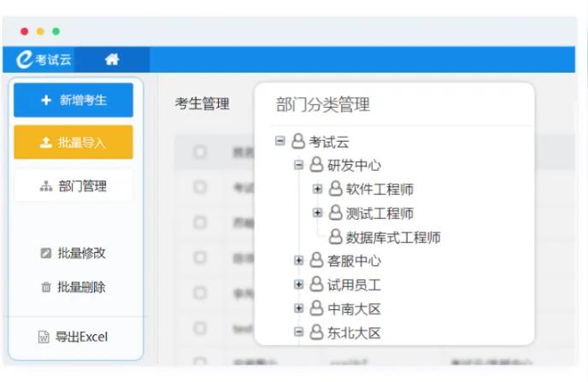The height and width of the screenshot is (382, 588).
Task: Select 测试工程师 department
Action: 379,214
